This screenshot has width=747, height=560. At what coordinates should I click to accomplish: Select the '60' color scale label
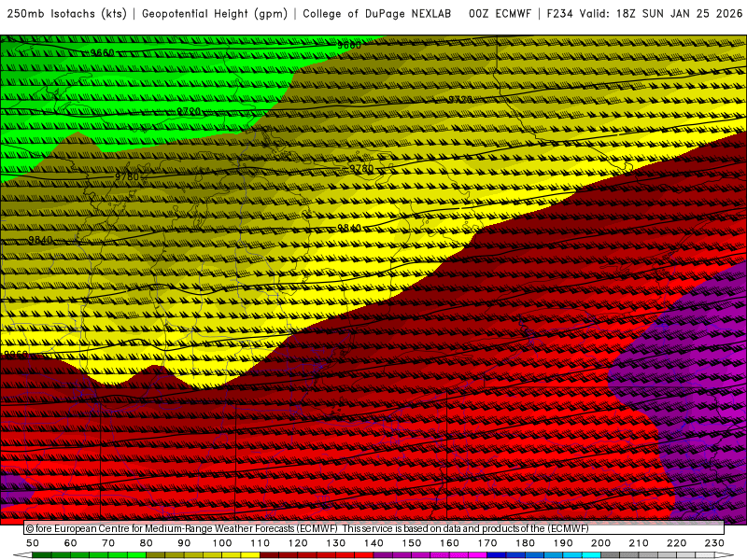pyautogui.click(x=71, y=543)
